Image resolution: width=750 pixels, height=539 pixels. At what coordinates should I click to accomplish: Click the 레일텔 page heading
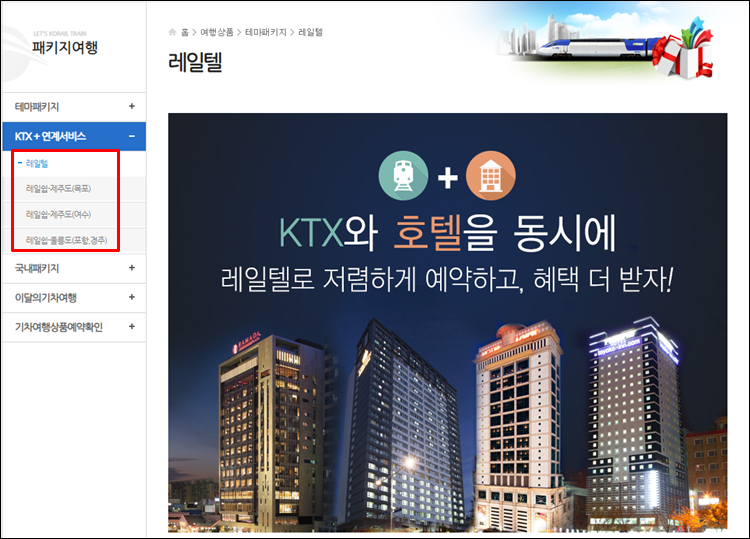(x=196, y=62)
